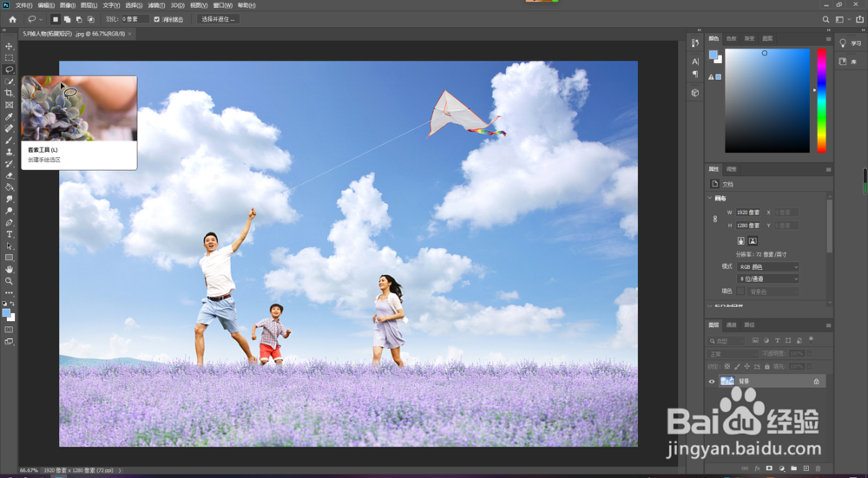868x478 pixels.
Task: Select the Eyedropper tool
Action: coord(9,117)
